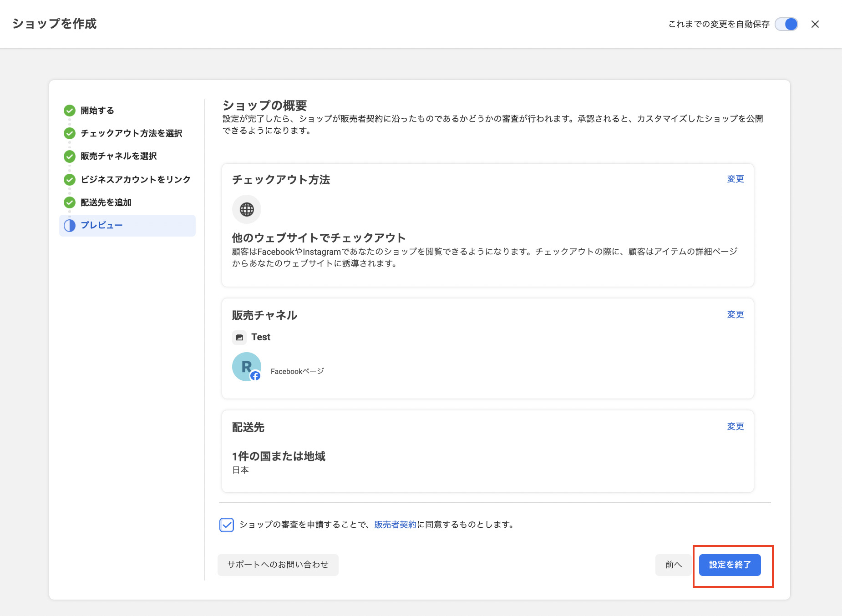Uncheck the seller agreement consent checkbox
842x616 pixels.
tap(227, 525)
